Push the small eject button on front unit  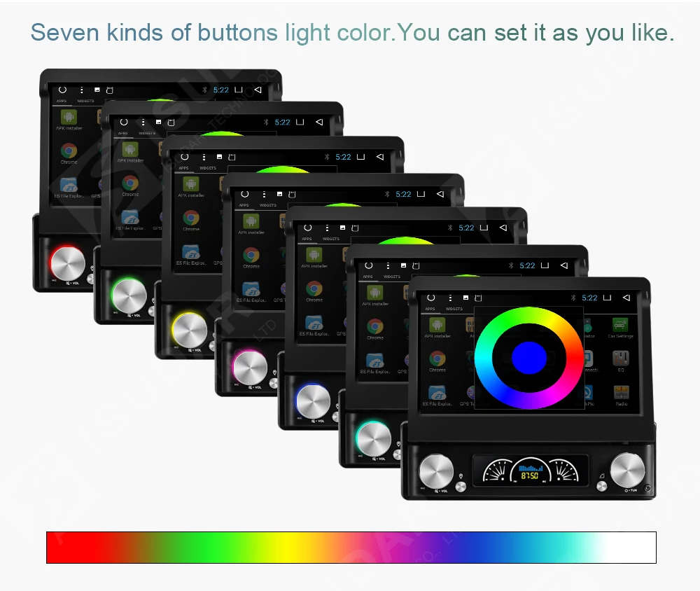602,486
